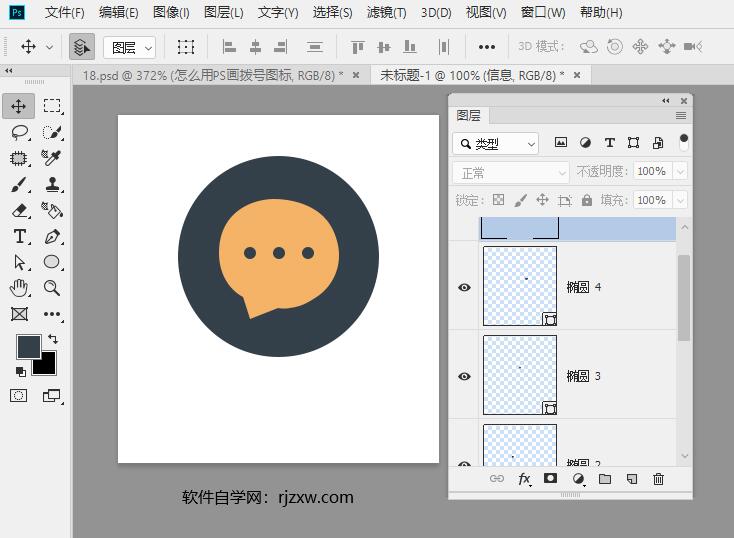This screenshot has width=734, height=538.
Task: Delete layer using trash icon
Action: click(x=658, y=479)
